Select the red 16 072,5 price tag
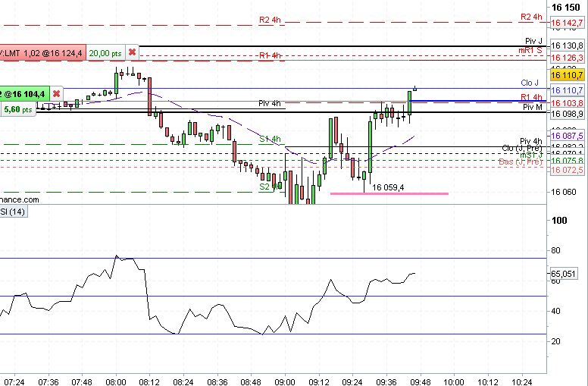The height and width of the screenshot is (386, 588). click(568, 170)
